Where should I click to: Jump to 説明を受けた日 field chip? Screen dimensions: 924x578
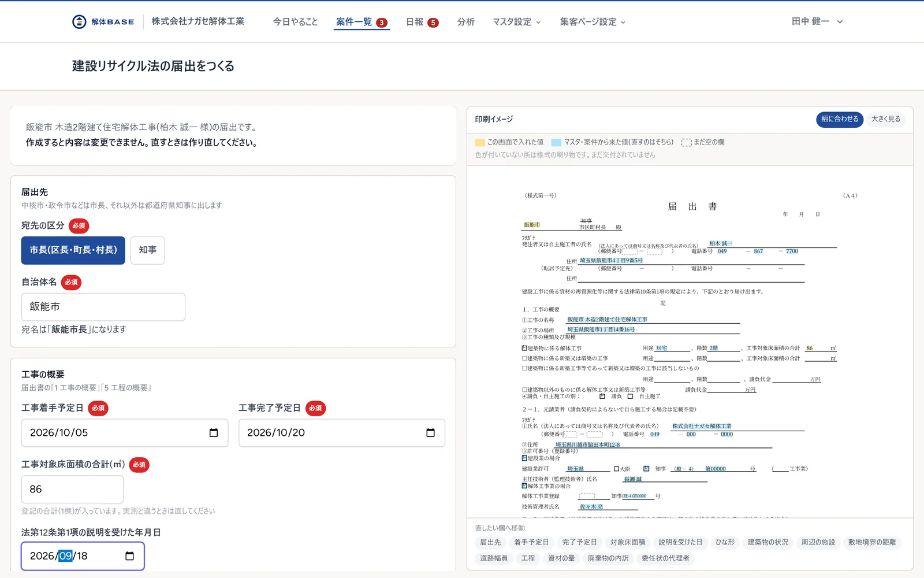click(681, 542)
